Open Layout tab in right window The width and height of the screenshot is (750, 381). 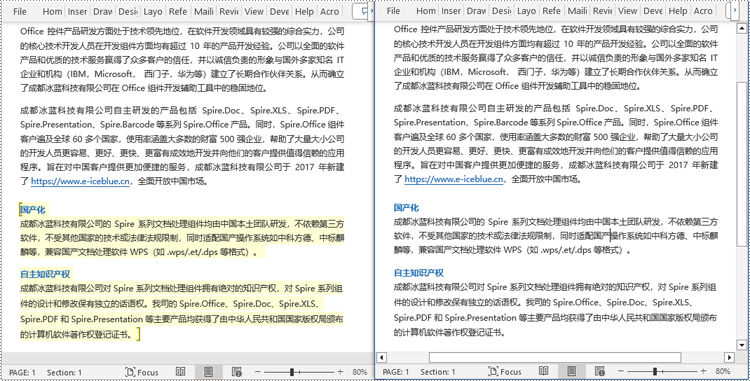527,11
